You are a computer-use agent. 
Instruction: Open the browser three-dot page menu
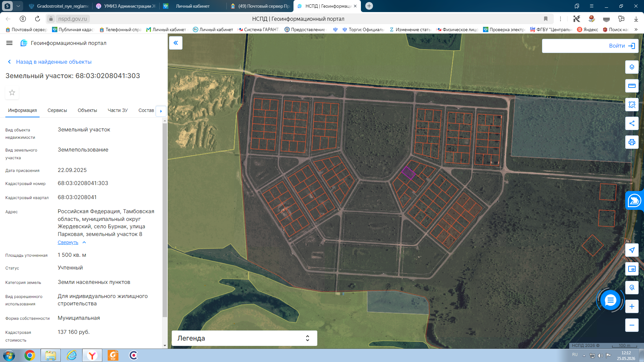[560, 19]
